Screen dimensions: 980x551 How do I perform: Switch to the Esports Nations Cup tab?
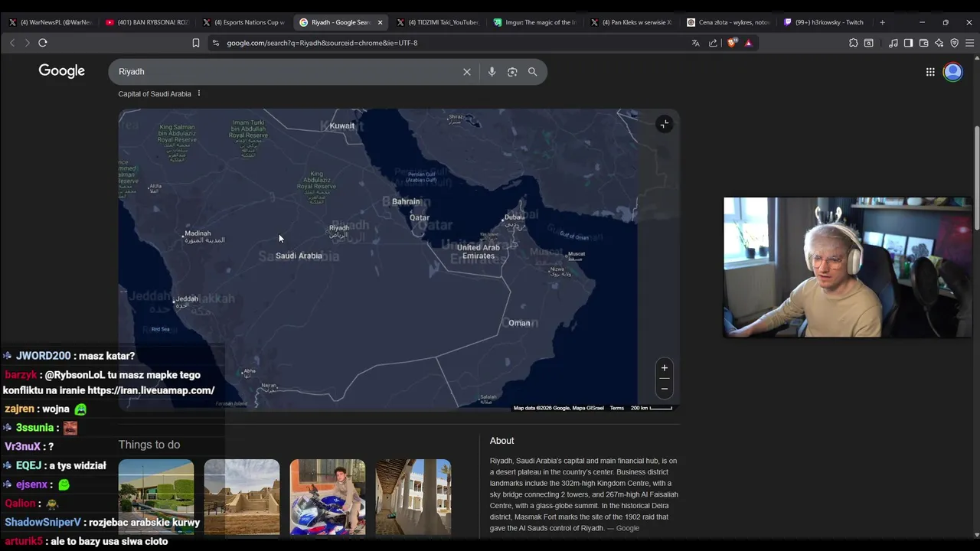243,22
